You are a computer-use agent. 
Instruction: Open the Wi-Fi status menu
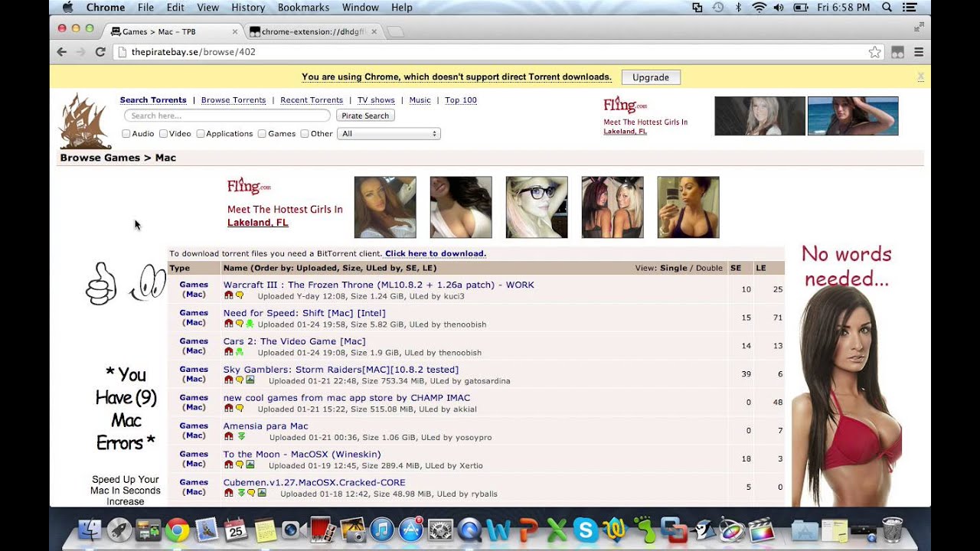(759, 8)
